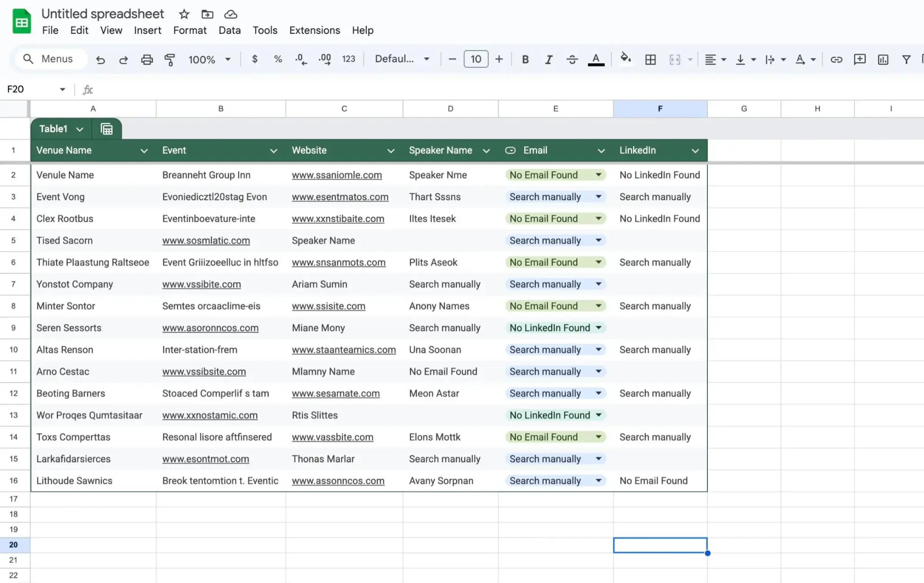Screen dimensions: 924x583
Task: Open the Extensions menu
Action: coord(314,30)
